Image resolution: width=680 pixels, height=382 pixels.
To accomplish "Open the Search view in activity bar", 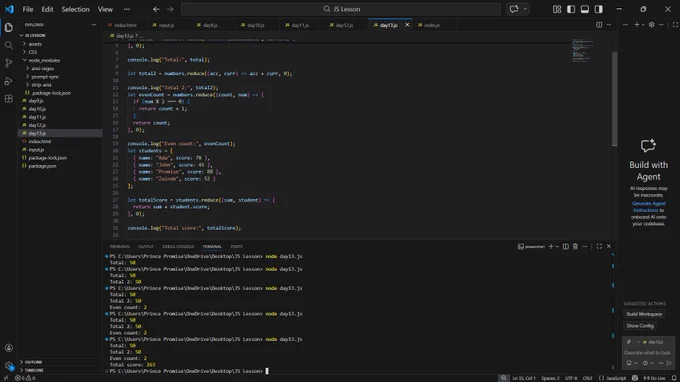I will 9,45.
